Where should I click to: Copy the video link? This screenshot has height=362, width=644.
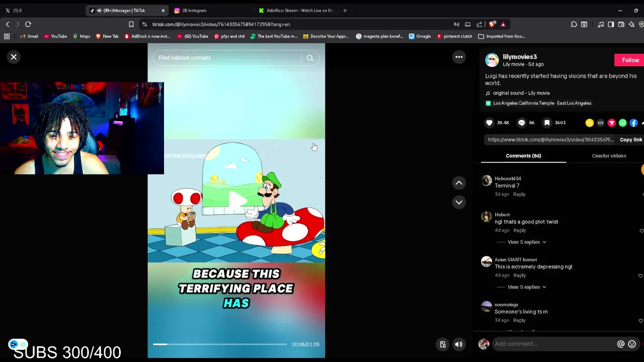click(631, 140)
